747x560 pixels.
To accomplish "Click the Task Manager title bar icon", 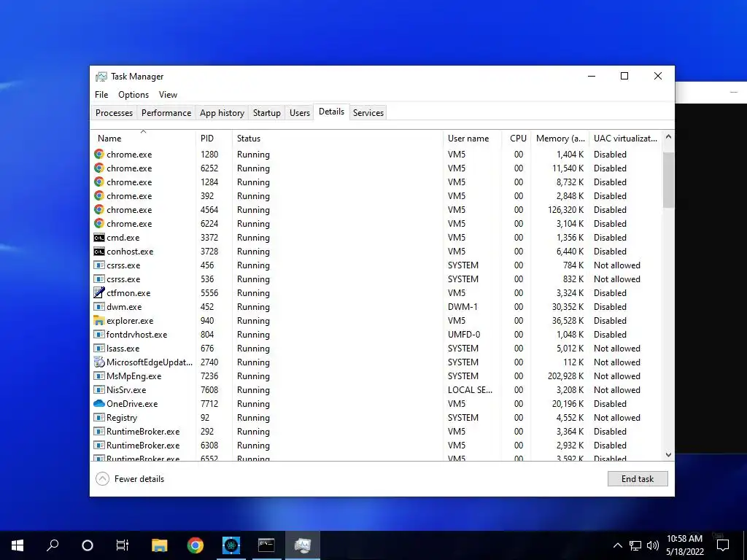I will click(101, 76).
